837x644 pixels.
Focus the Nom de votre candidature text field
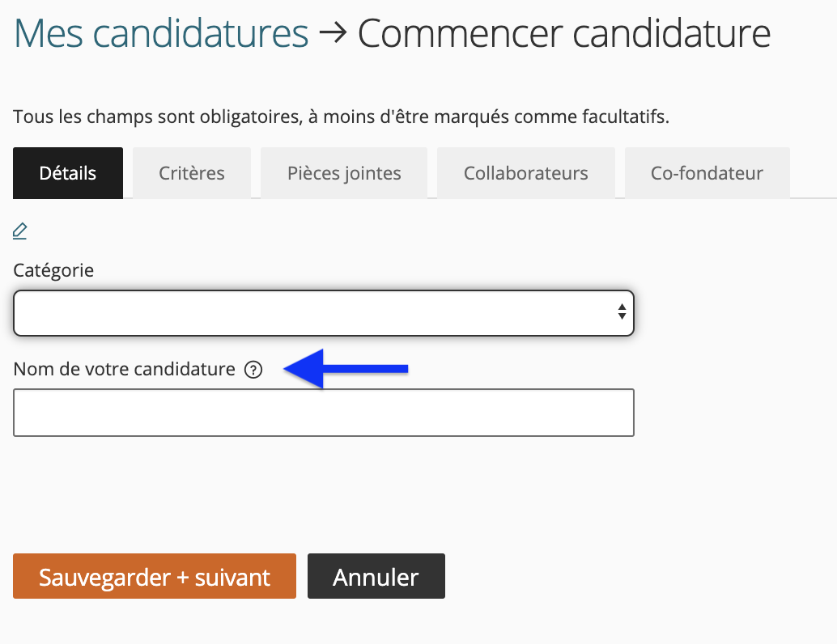[324, 413]
